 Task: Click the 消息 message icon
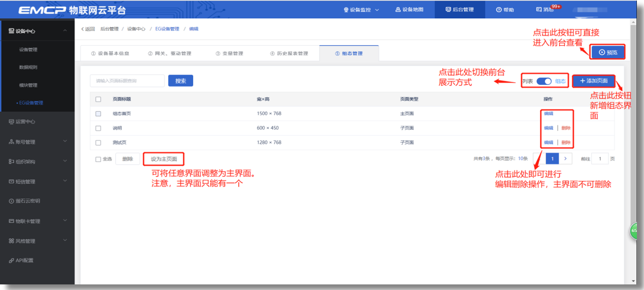coord(538,10)
